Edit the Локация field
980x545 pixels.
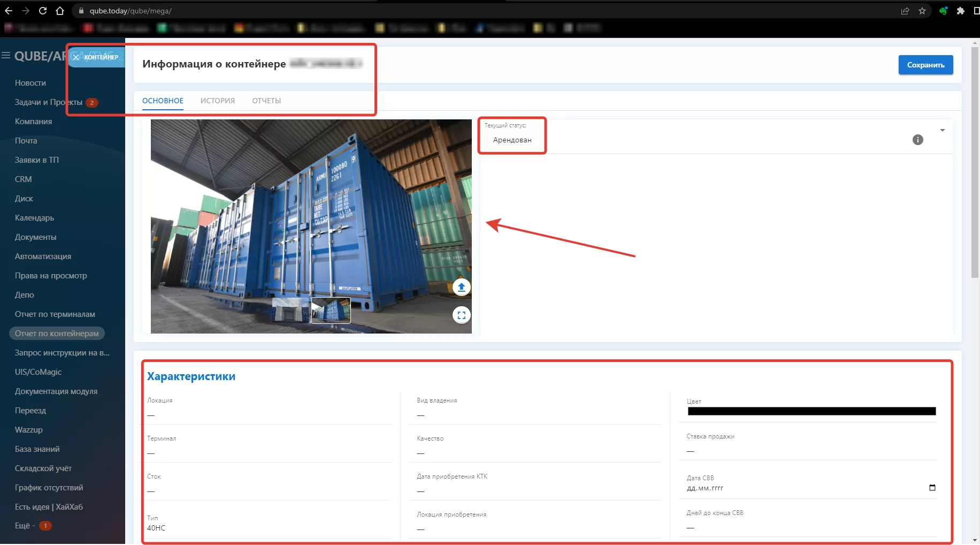click(x=269, y=415)
